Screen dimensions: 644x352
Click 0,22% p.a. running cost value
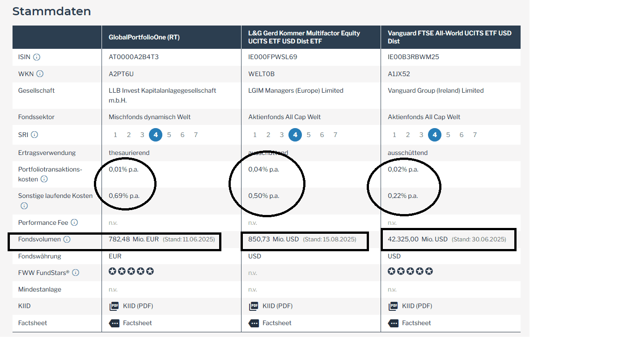pyautogui.click(x=403, y=196)
